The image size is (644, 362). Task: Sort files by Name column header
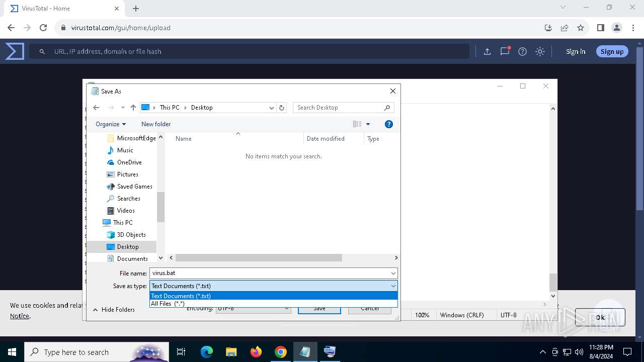point(184,139)
